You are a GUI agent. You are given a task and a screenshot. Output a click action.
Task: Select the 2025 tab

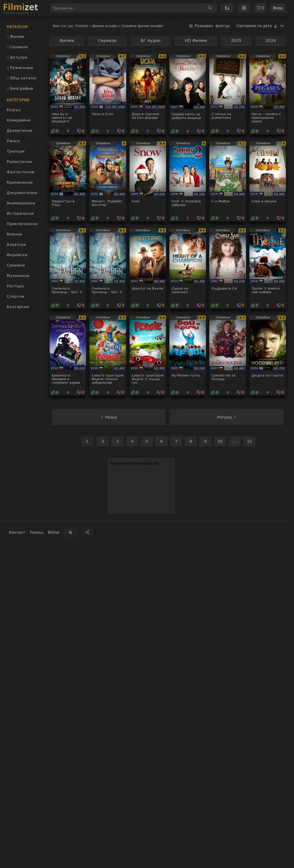236,40
